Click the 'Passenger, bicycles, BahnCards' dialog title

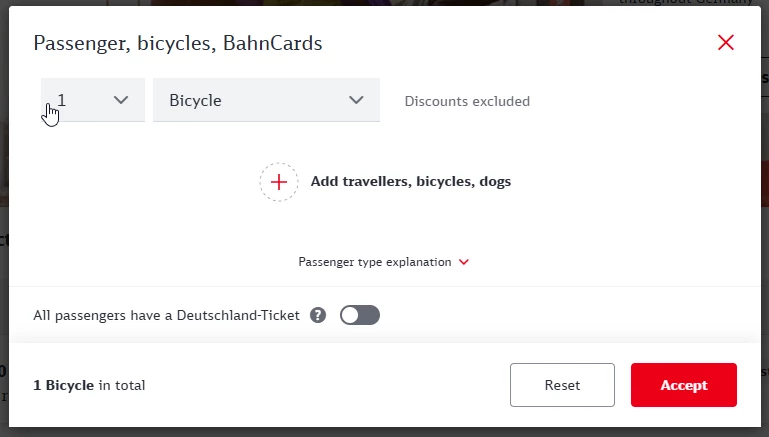(x=178, y=43)
